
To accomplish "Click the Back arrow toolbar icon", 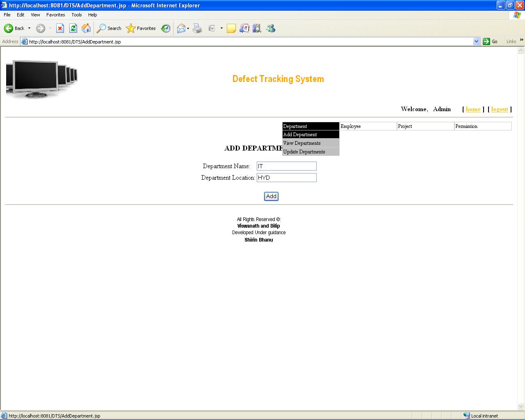I will pyautogui.click(x=9, y=28).
